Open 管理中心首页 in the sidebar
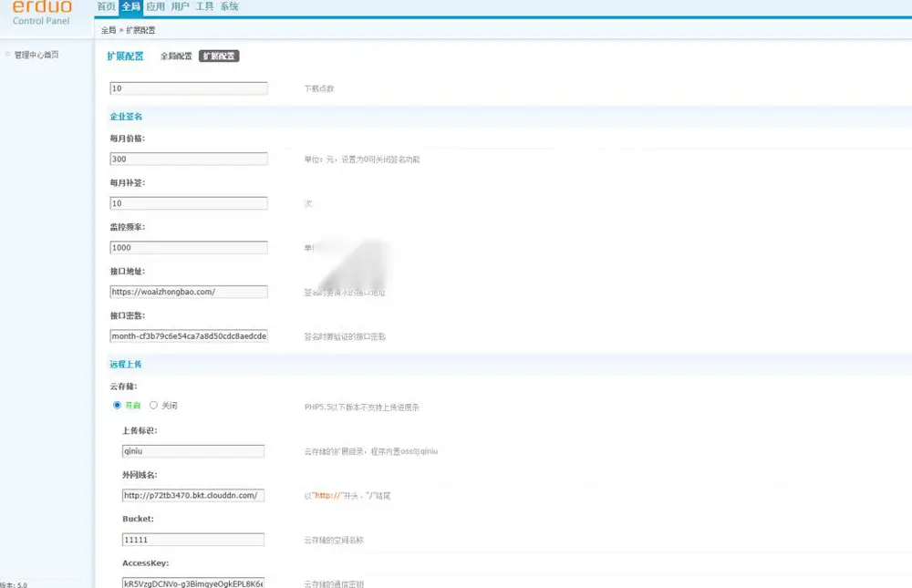The width and height of the screenshot is (912, 588). click(36, 55)
